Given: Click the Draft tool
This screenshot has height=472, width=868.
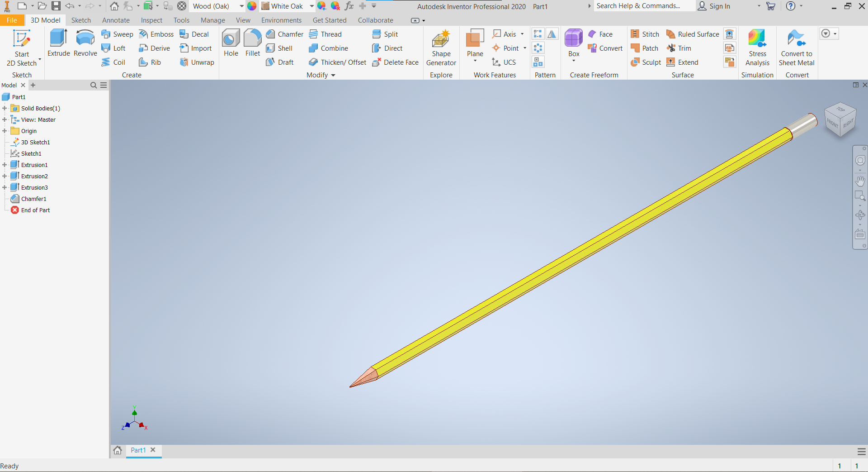Looking at the screenshot, I should click(x=280, y=62).
